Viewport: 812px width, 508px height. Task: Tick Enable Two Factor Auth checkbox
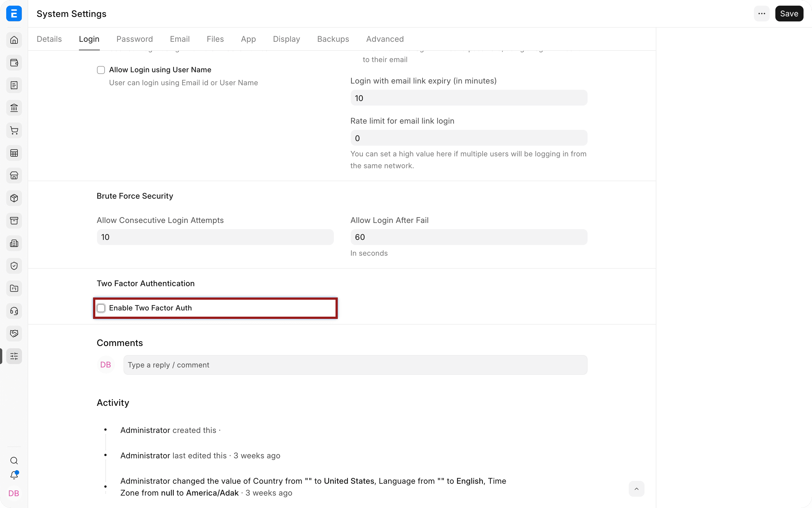click(x=101, y=308)
